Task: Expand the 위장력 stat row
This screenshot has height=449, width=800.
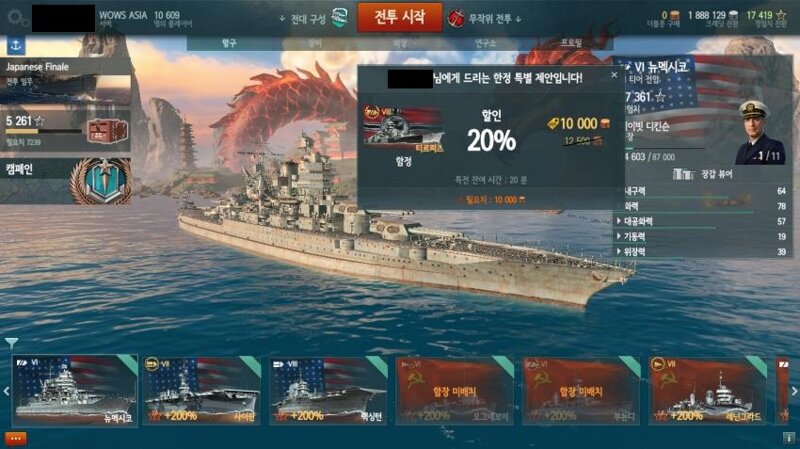Action: (x=702, y=252)
